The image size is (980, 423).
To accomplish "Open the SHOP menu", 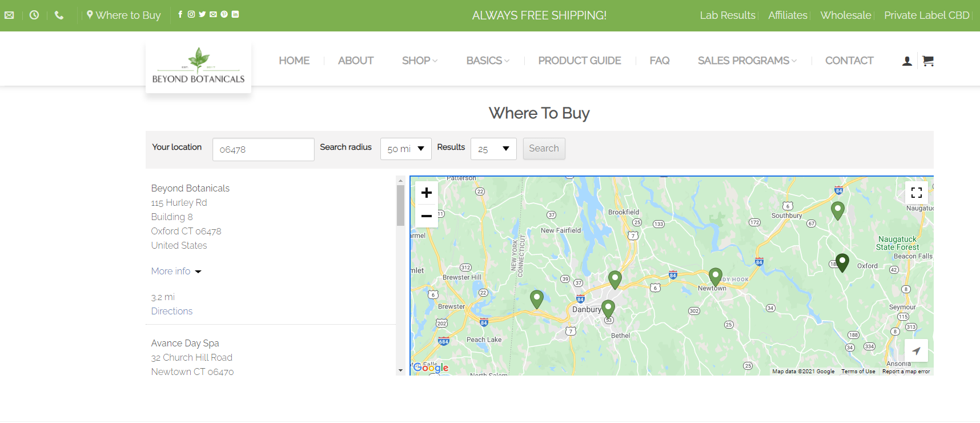I will pyautogui.click(x=420, y=61).
